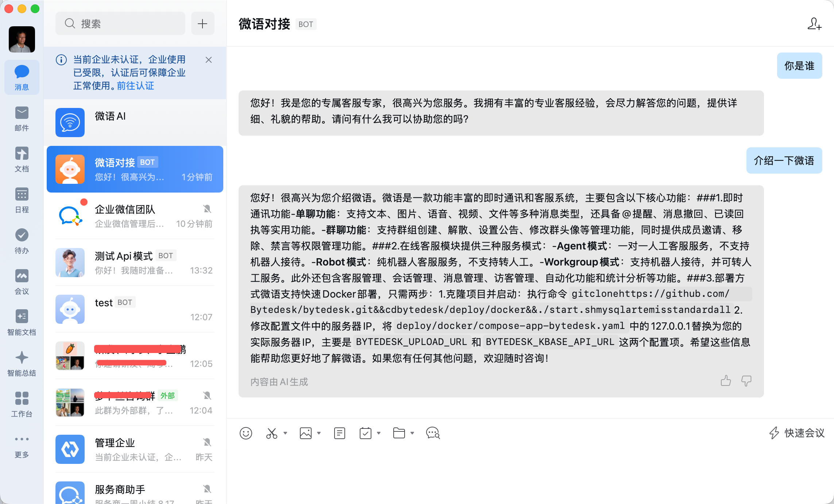Open the 消息 messages tab in sidebar
Image resolution: width=834 pixels, height=504 pixels.
tap(22, 77)
